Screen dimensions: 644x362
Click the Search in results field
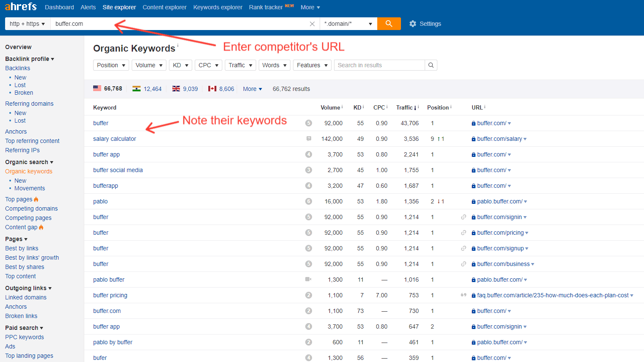379,65
